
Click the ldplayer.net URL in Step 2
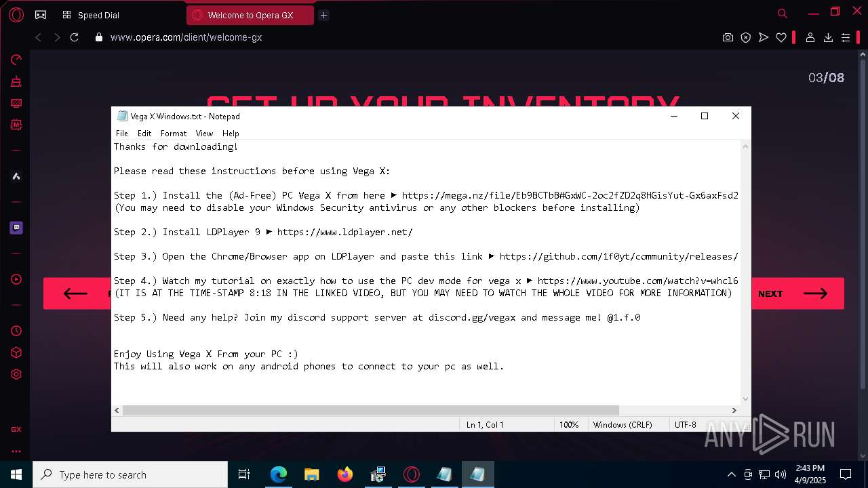coord(344,232)
